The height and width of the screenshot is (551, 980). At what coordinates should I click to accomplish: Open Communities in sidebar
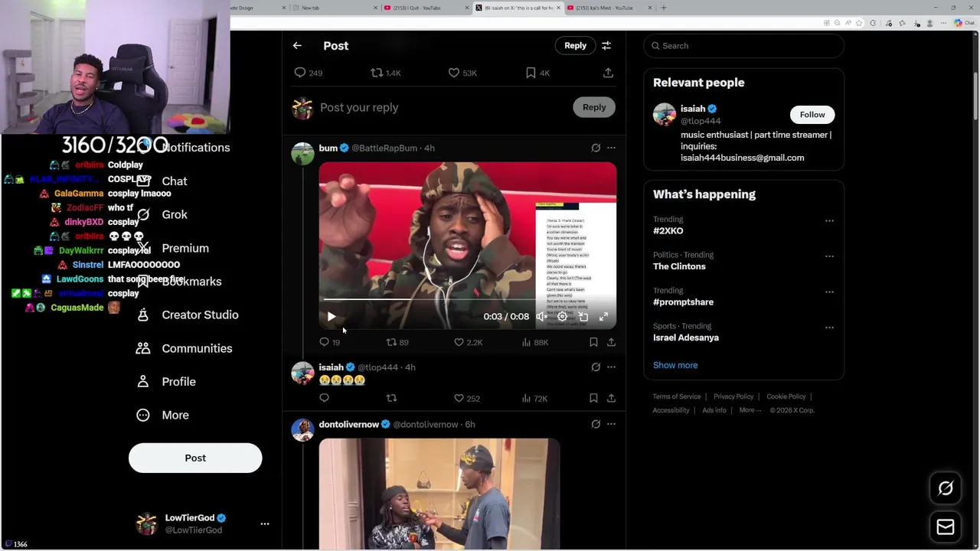184,348
